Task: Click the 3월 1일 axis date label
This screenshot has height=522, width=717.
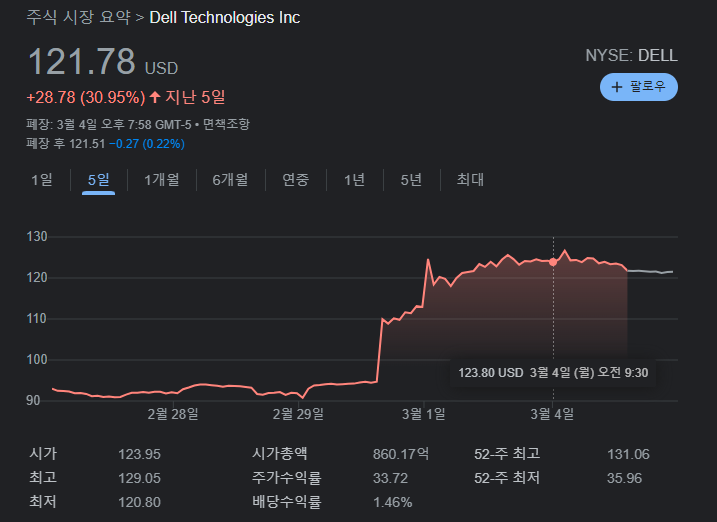Action: click(423, 414)
